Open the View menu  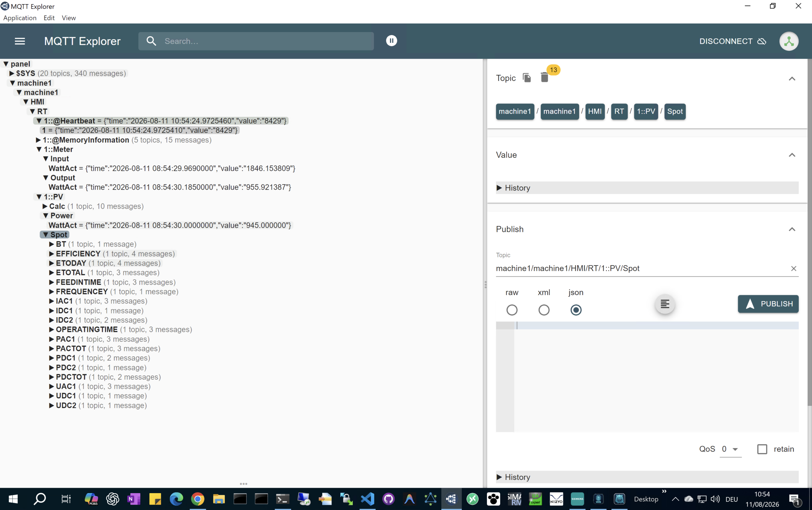(69, 18)
